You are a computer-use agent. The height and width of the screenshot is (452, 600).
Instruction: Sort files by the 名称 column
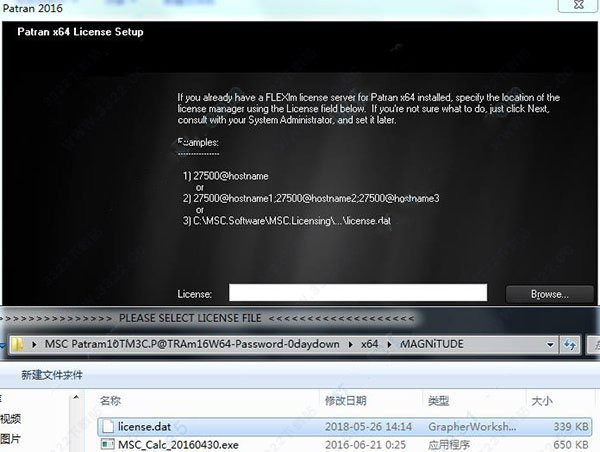[x=110, y=401]
